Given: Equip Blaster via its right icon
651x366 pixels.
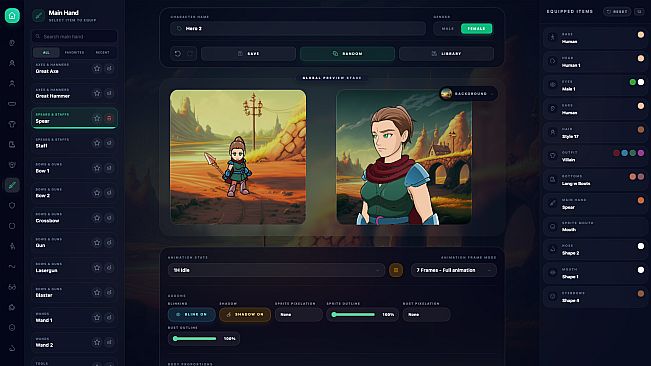Looking at the screenshot, I should pyautogui.click(x=109, y=293).
